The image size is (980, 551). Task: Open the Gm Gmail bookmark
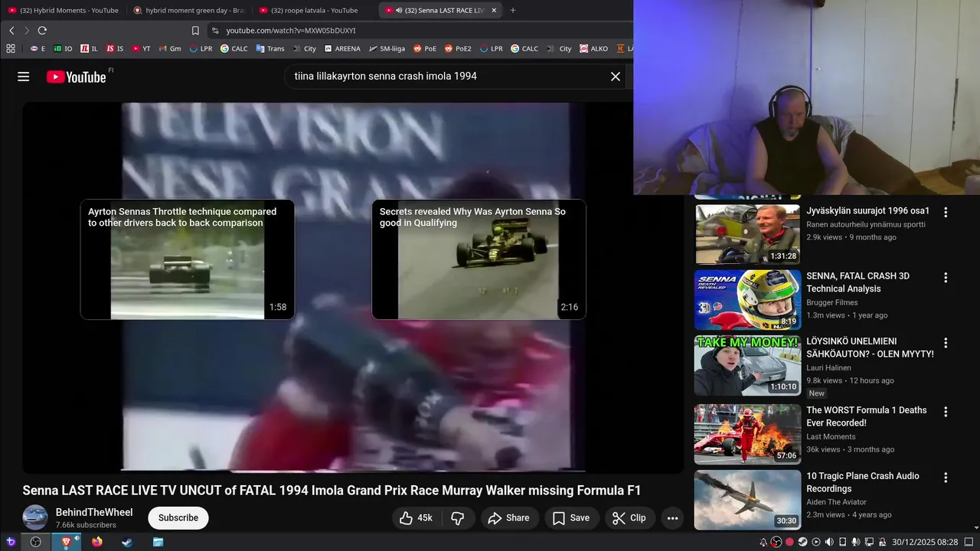pyautogui.click(x=169, y=48)
